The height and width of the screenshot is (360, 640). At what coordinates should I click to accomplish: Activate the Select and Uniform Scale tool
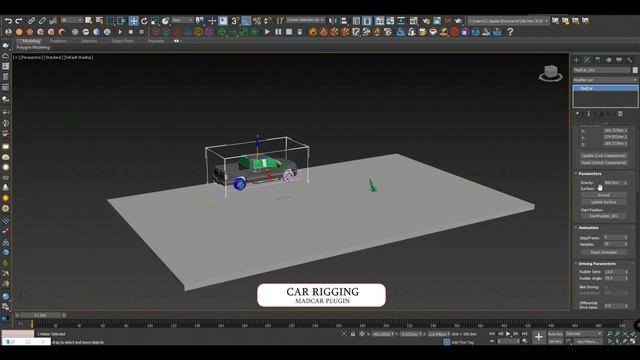tap(155, 20)
